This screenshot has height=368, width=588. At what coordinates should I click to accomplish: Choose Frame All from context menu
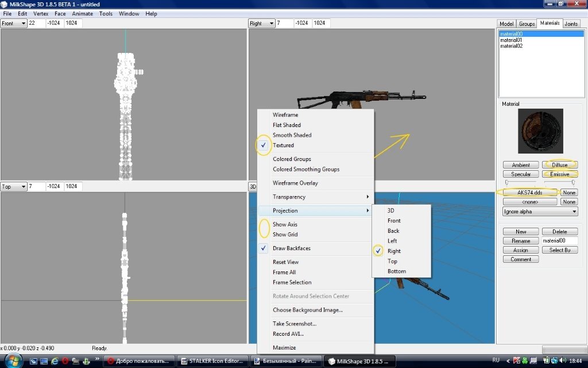click(x=284, y=273)
